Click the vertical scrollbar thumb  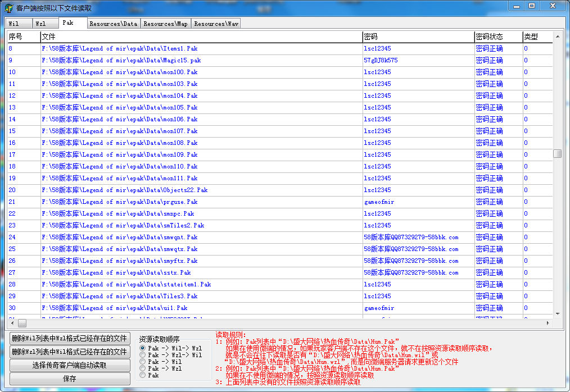557,153
